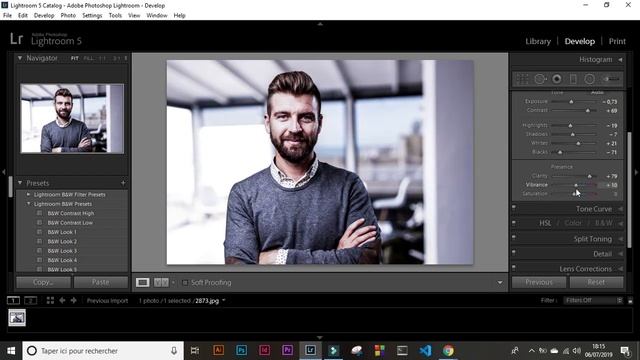Select the Crop Overlay tool
This screenshot has height=360, width=640.
click(x=522, y=79)
